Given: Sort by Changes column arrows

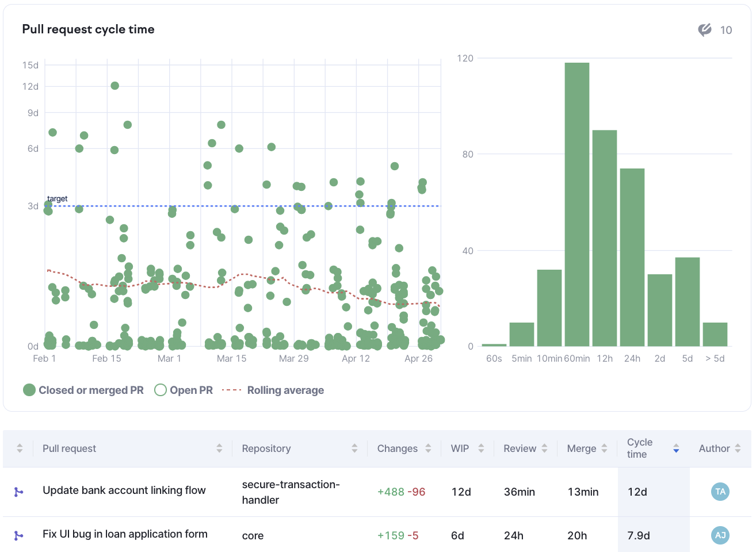Looking at the screenshot, I should coord(428,448).
